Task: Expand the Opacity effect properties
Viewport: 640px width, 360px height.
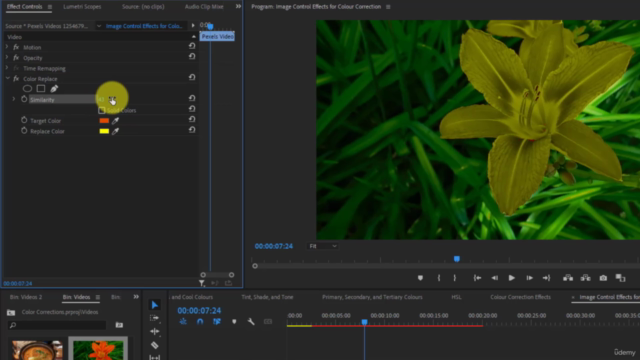Action: 7,58
